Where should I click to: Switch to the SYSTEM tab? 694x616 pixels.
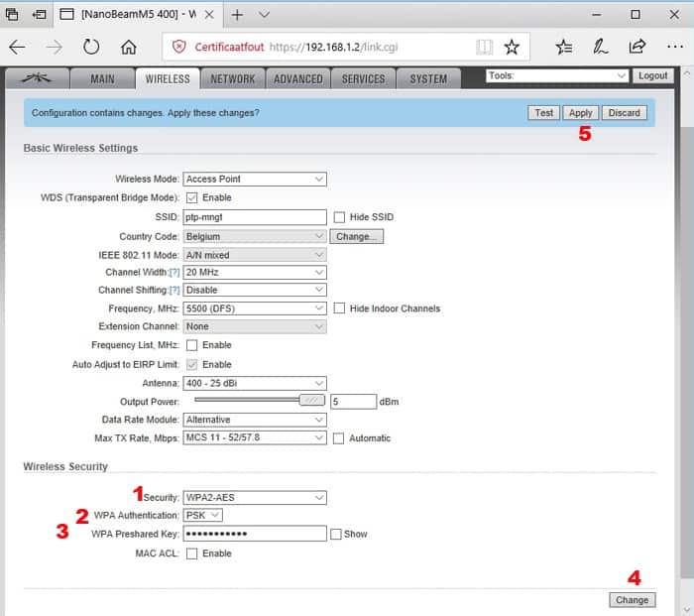click(428, 78)
